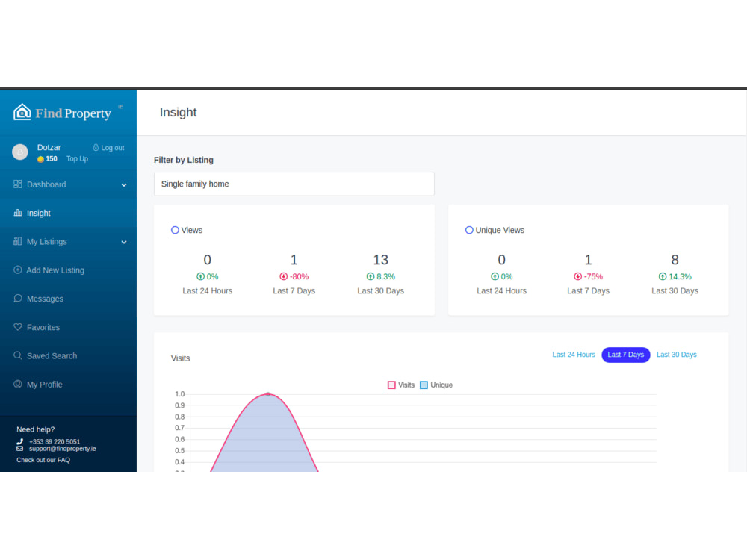Click the green up arrow by 8.3%
747x560 pixels.
371,276
